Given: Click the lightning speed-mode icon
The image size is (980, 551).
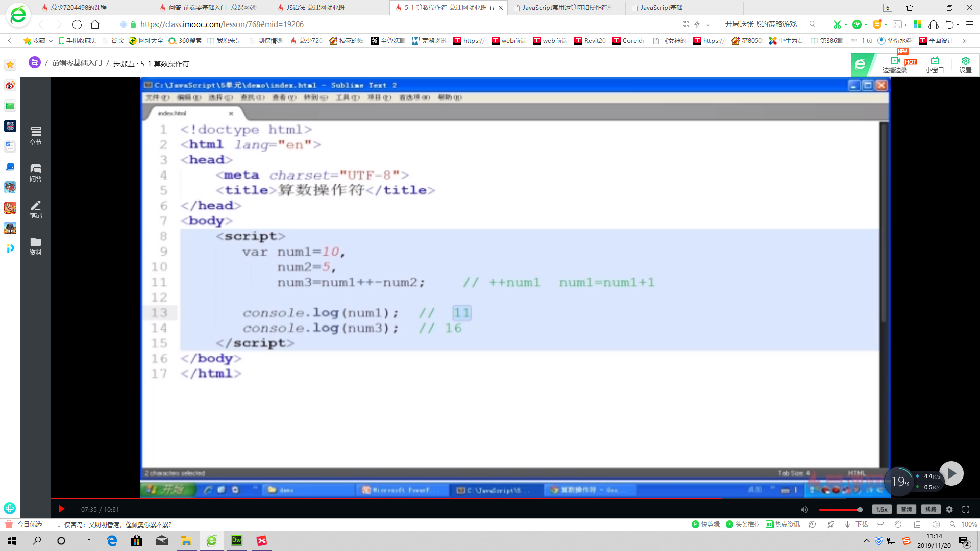Looking at the screenshot, I should (697, 24).
